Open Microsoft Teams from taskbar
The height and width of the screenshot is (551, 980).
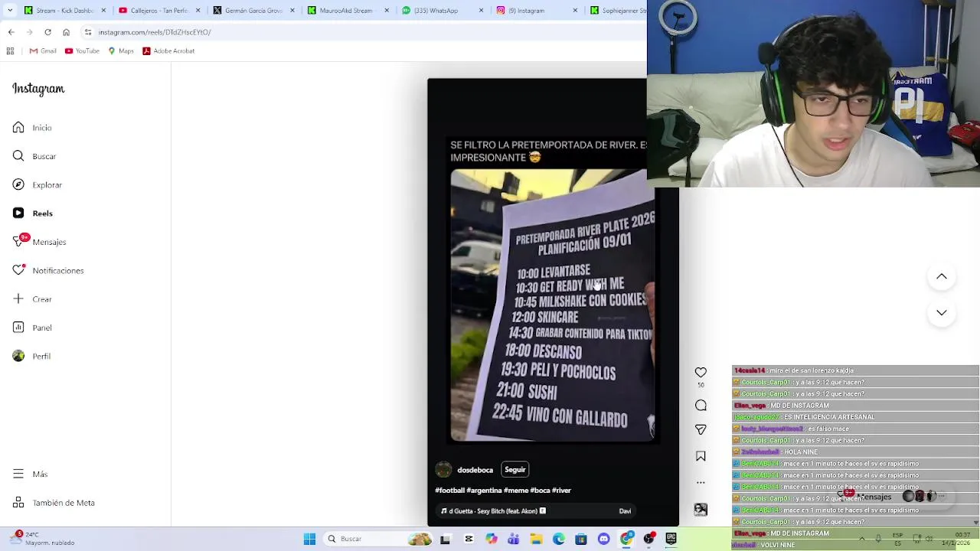pos(514,539)
